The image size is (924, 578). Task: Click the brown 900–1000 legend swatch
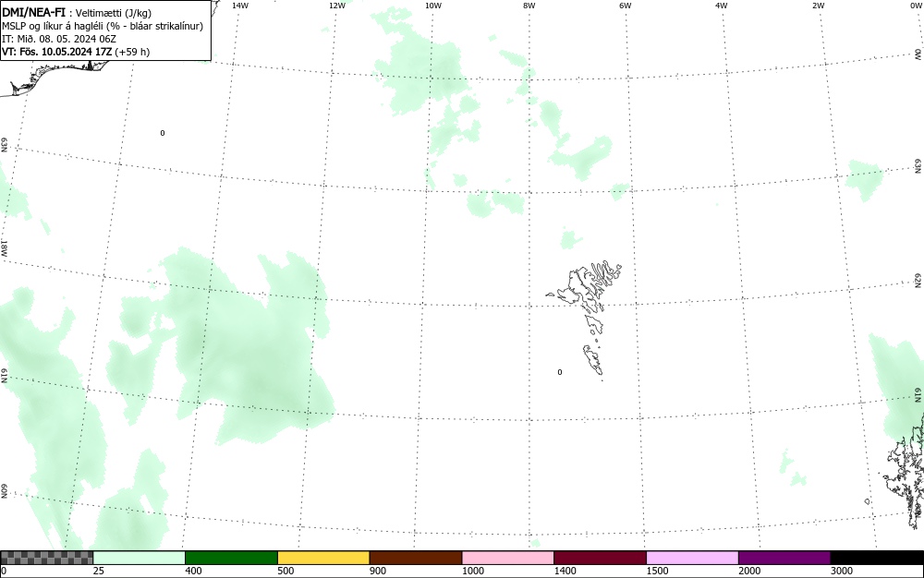pyautogui.click(x=416, y=558)
